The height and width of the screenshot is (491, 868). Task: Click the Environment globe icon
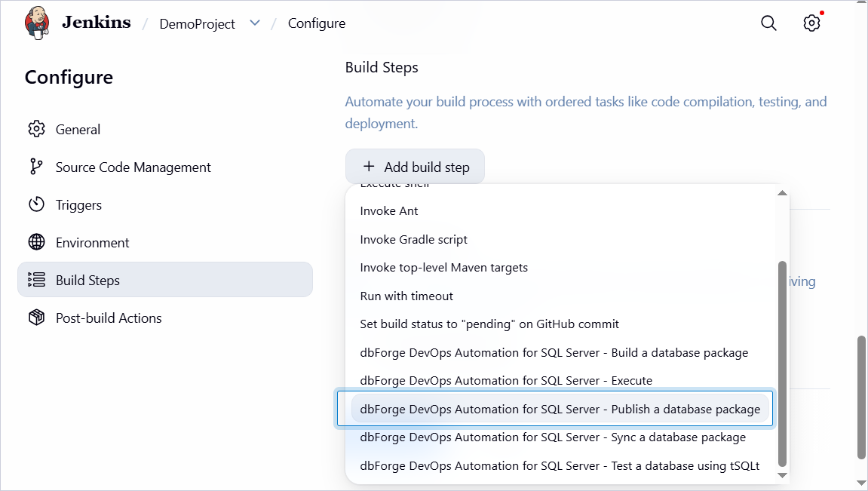[36, 242]
